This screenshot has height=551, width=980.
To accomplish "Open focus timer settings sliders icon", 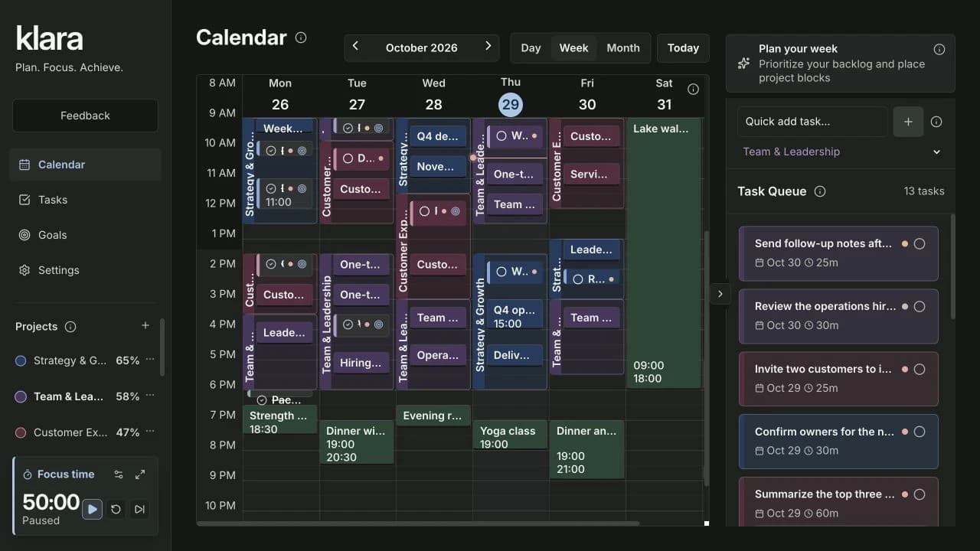I will (x=118, y=474).
